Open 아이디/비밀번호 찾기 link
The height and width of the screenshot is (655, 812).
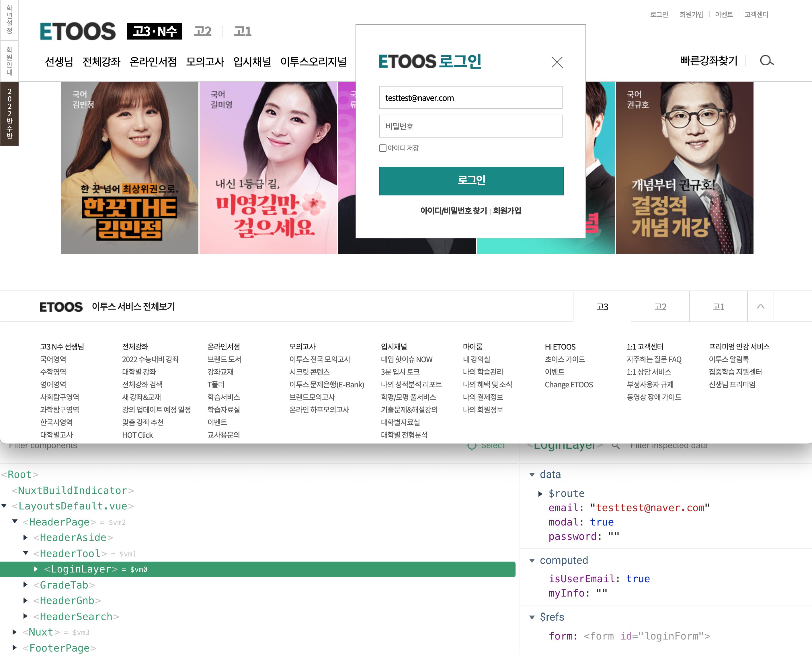point(453,211)
